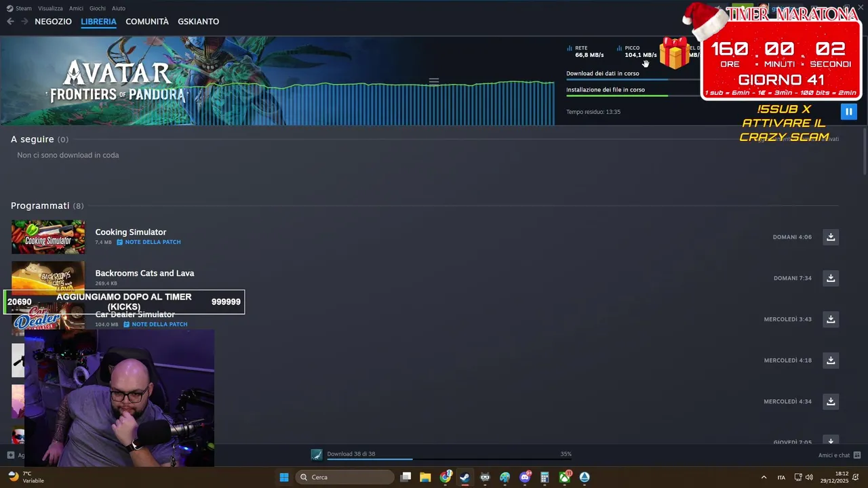Switch to Chrome on the taskbar
This screenshot has width=868, height=488.
coord(446,477)
